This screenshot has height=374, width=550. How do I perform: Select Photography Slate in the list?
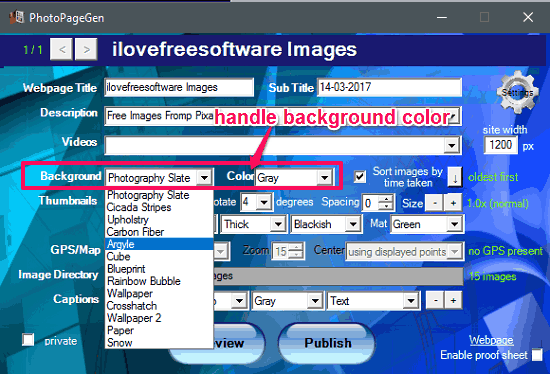point(159,195)
